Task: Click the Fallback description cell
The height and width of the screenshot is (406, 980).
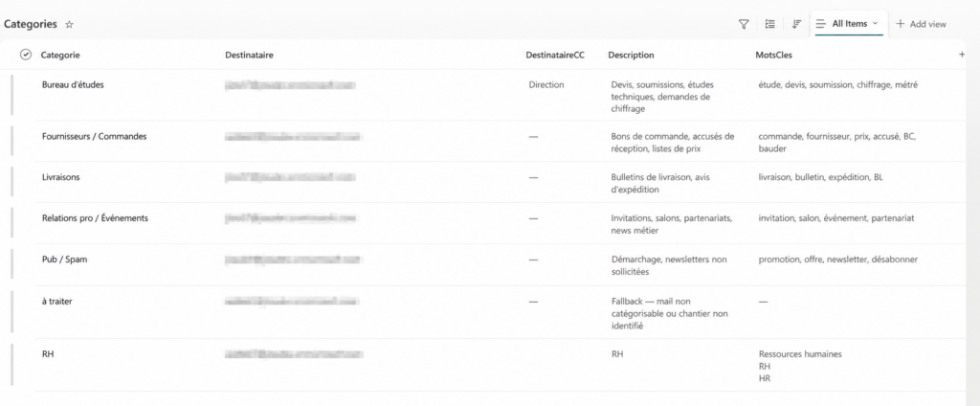Action: (x=669, y=313)
